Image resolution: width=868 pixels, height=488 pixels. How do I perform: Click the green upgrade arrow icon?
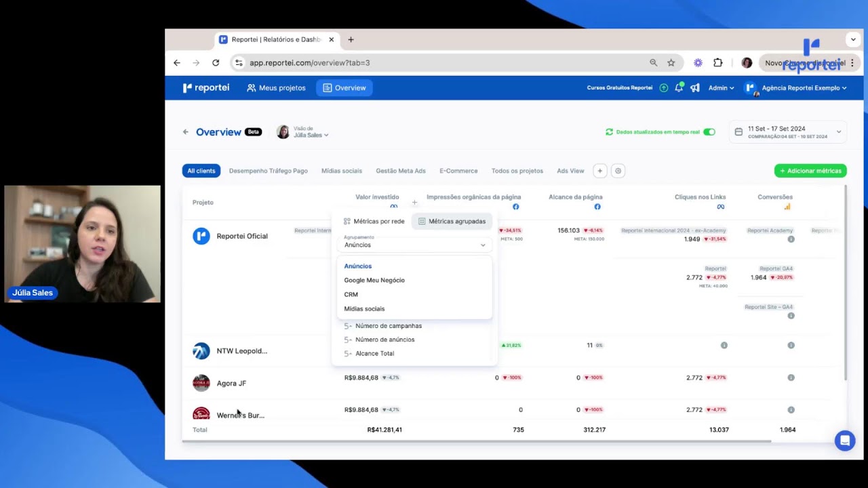click(x=664, y=87)
